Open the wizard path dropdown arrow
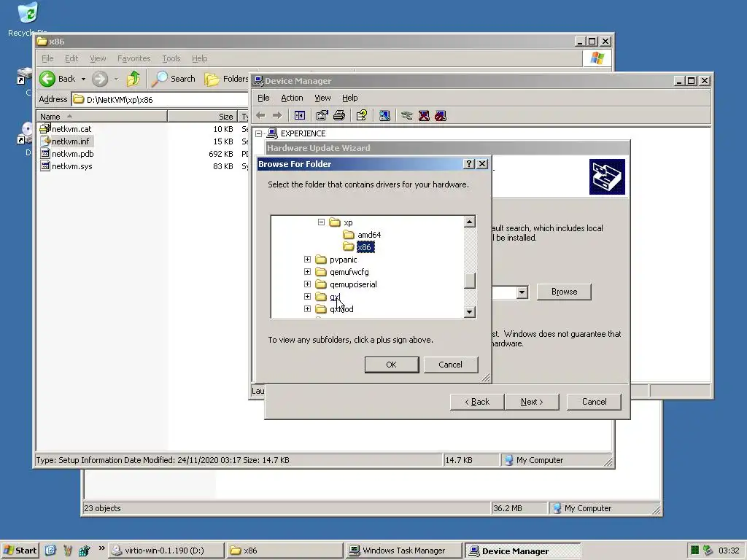Screen dimensions: 747x560 (x=522, y=292)
